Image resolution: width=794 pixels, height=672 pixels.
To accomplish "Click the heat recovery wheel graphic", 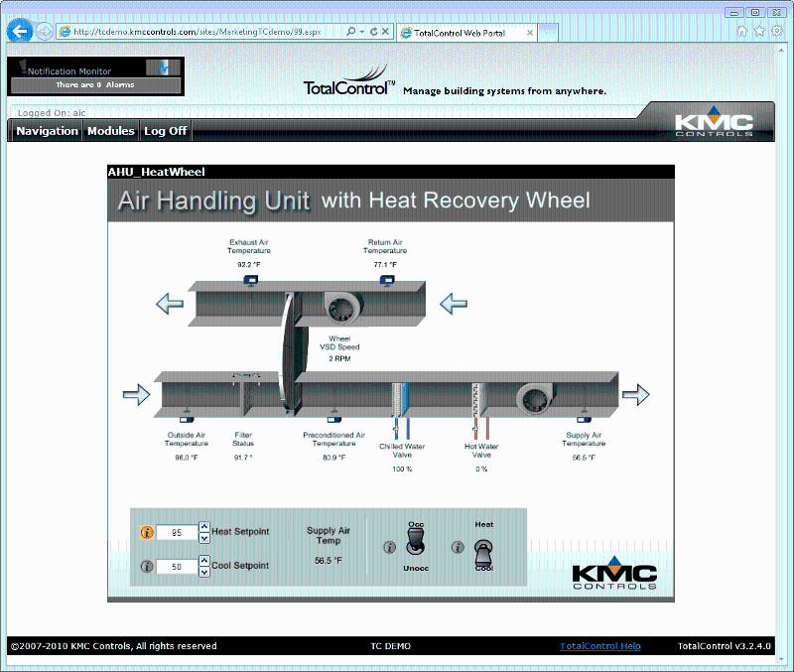I will 294,354.
